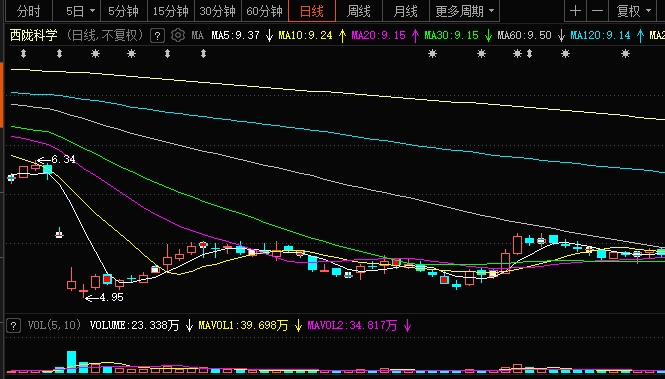Click the (日线,不复权) chart label

[x=105, y=35]
